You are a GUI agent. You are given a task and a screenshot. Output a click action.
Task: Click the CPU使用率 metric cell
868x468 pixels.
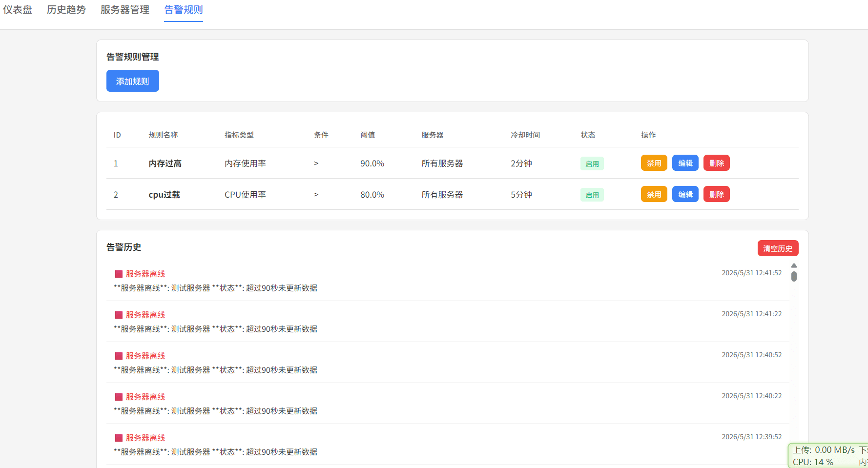point(245,195)
